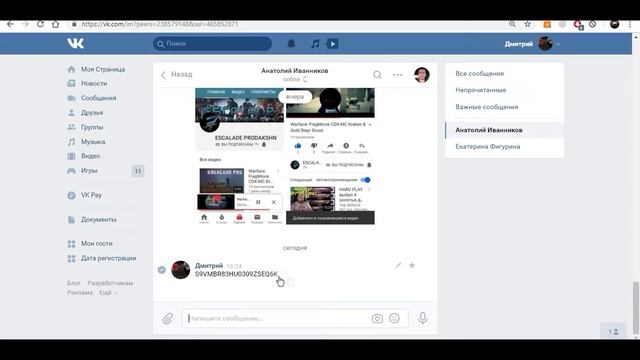Go back in the browser

pyautogui.click(x=10, y=24)
